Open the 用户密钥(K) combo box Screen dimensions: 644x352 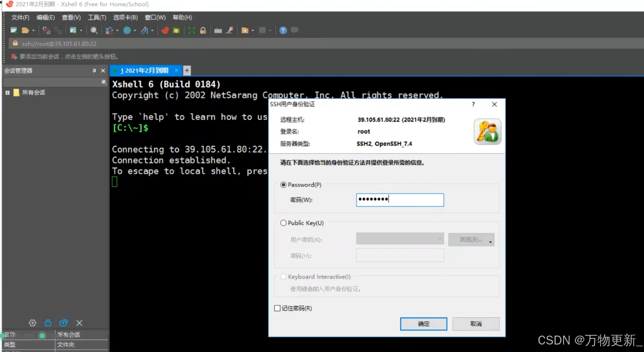pyautogui.click(x=400, y=239)
